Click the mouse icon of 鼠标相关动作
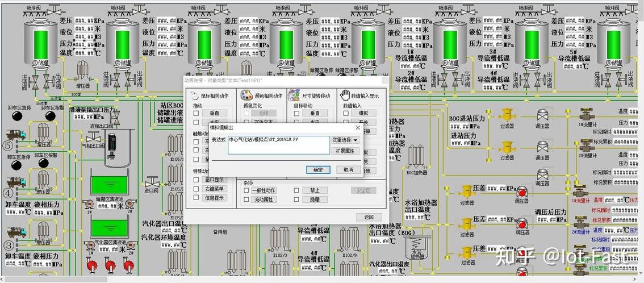Screen dimensions: 644x283 195,95
